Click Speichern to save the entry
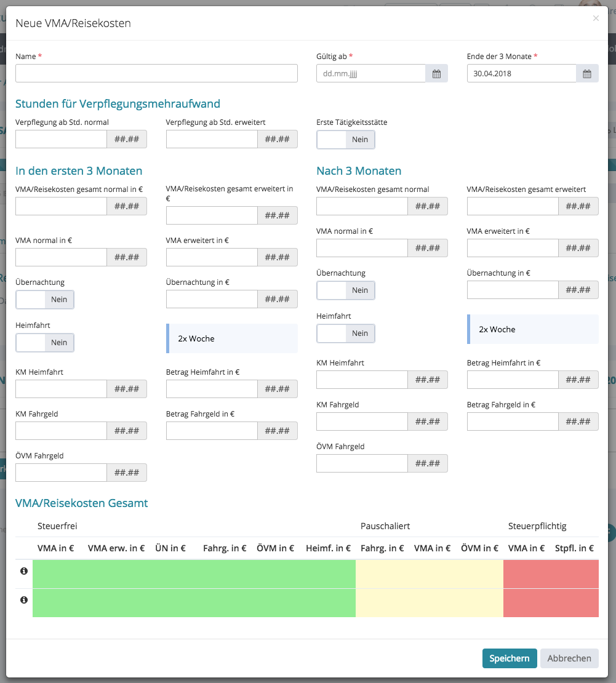 point(509,658)
